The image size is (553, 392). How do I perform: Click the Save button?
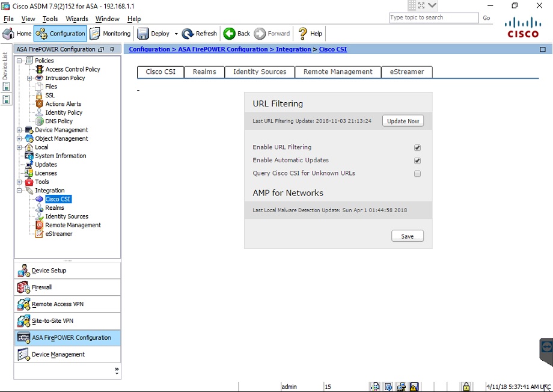[x=408, y=236]
